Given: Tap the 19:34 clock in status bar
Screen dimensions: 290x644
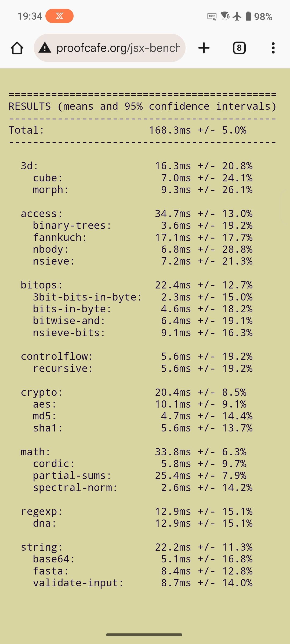Looking at the screenshot, I should pos(30,16).
